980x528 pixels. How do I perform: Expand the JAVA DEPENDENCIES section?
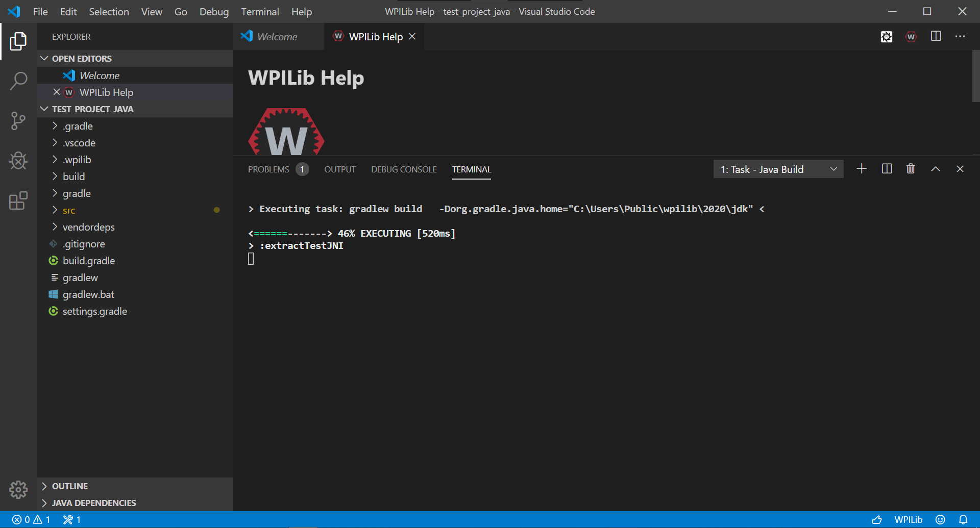(x=135, y=503)
